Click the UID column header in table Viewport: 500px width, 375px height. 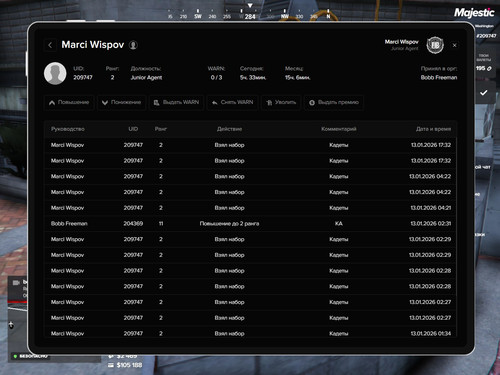click(x=133, y=129)
